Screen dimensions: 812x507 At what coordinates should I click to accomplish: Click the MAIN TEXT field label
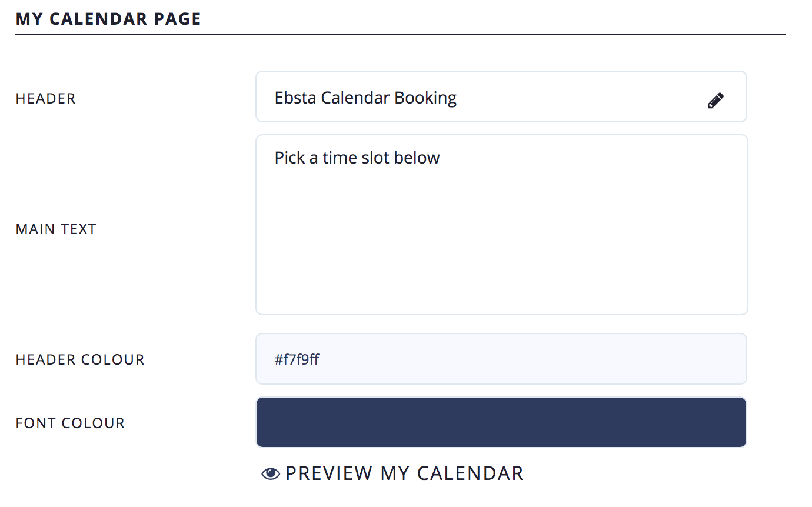[x=56, y=229]
